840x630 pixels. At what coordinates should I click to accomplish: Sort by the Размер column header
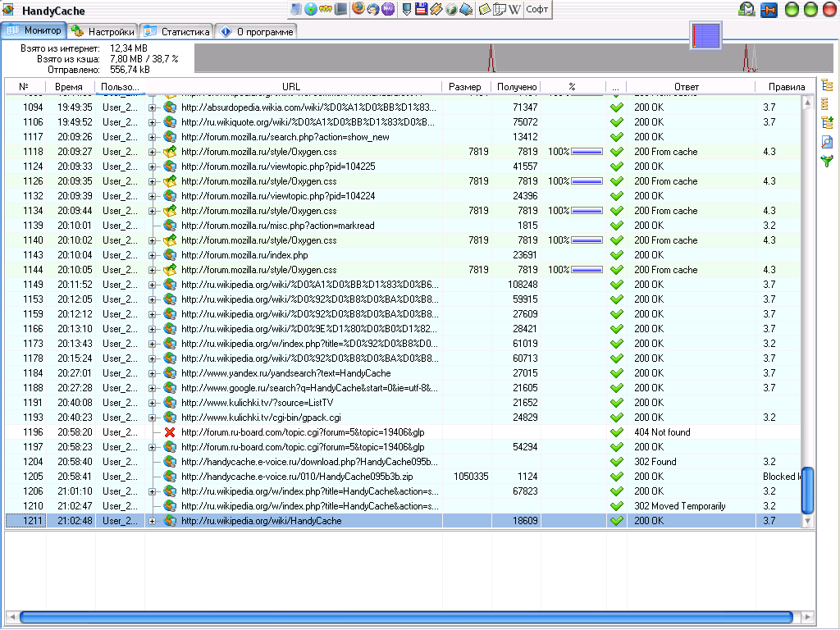[466, 87]
